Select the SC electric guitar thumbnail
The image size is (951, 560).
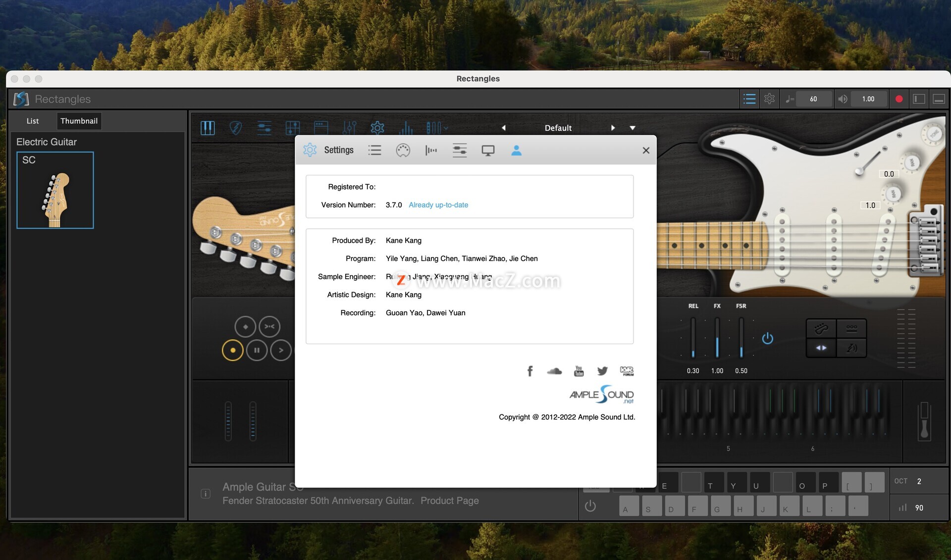click(x=55, y=190)
